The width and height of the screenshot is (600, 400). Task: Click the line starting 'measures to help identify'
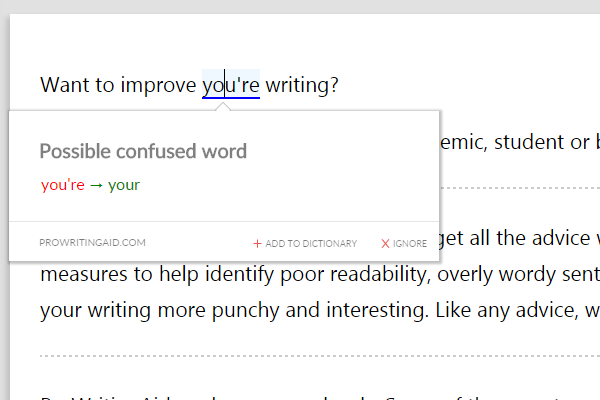[x=320, y=274]
